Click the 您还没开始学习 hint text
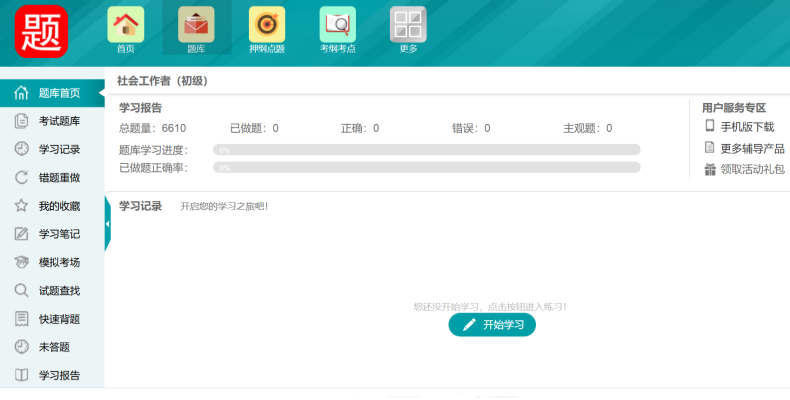Viewport: 790px width, 400px height. point(490,306)
